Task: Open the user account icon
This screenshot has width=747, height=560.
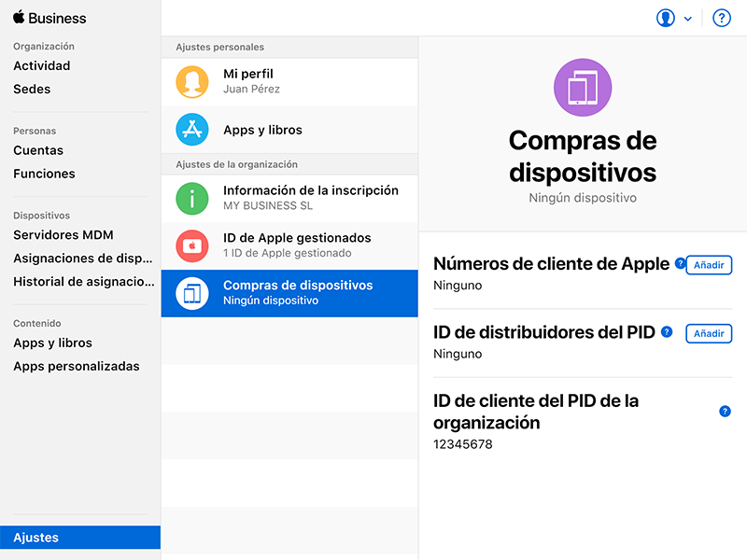Action: pyautogui.click(x=665, y=19)
